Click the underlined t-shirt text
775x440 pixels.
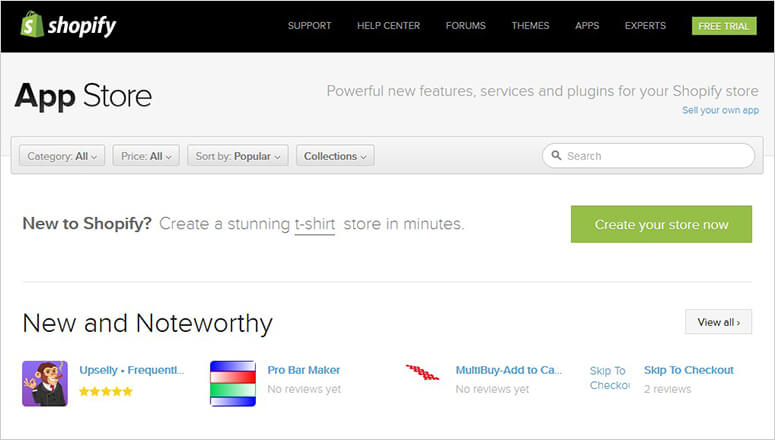coord(315,224)
